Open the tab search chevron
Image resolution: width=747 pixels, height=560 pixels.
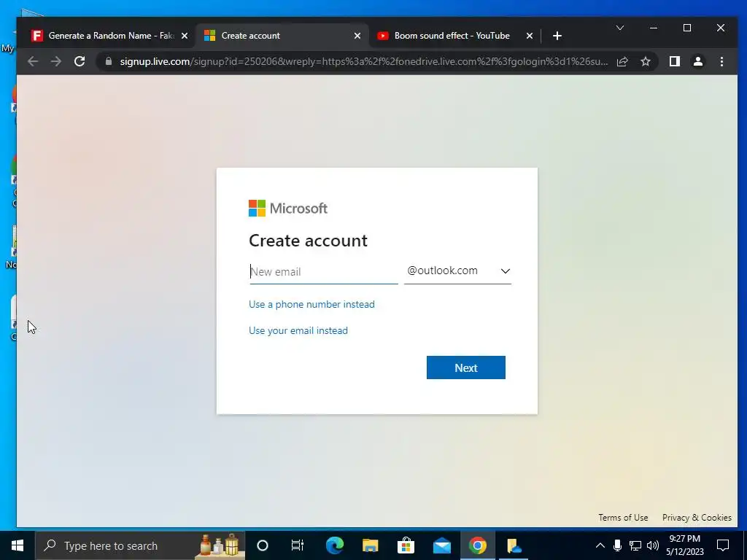click(620, 28)
